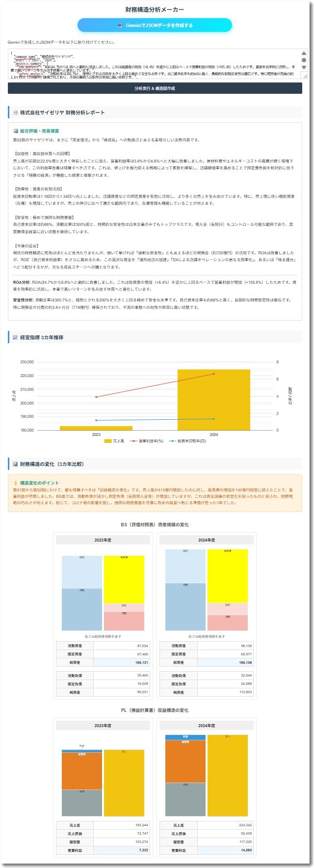Click total assets value 168,136
This screenshot has height=868, width=314.
[245, 662]
